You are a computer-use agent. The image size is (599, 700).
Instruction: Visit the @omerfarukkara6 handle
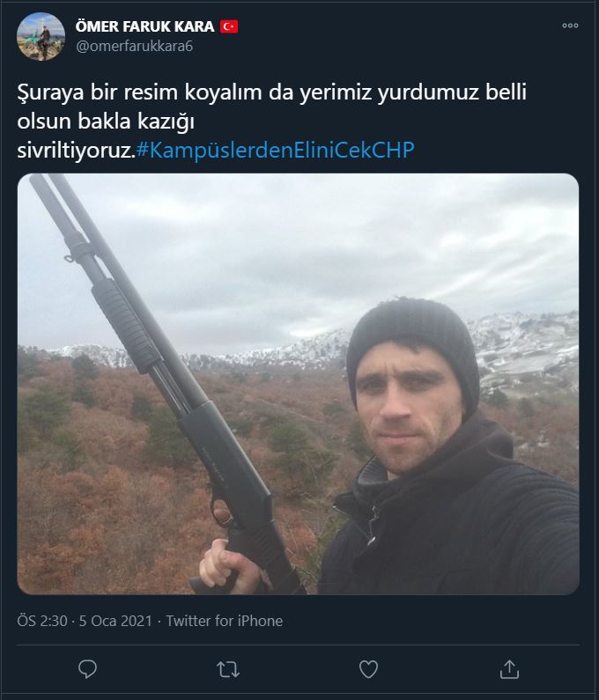(135, 46)
